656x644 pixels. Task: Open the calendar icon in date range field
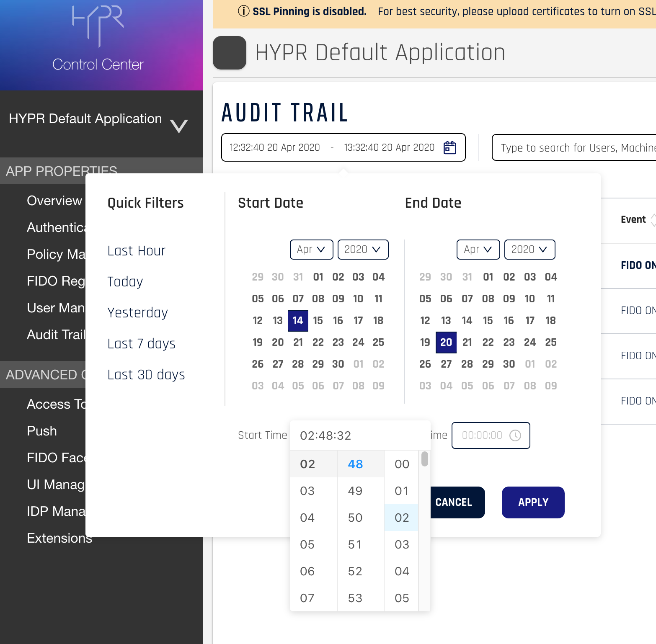(x=449, y=147)
